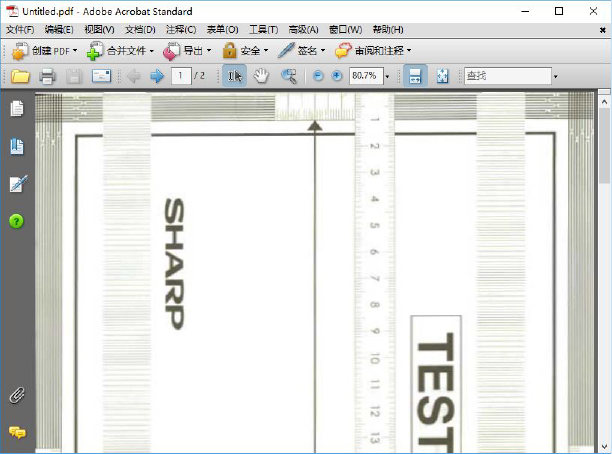Click the Acrobat PDF title bar icon
The height and width of the screenshot is (454, 612).
click(x=12, y=11)
